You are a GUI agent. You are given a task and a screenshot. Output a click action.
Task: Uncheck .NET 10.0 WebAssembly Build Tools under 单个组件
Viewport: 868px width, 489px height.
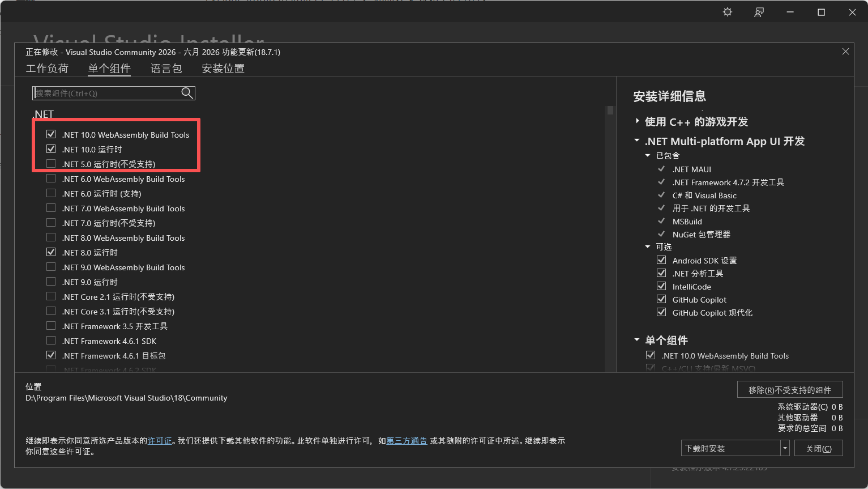651,355
